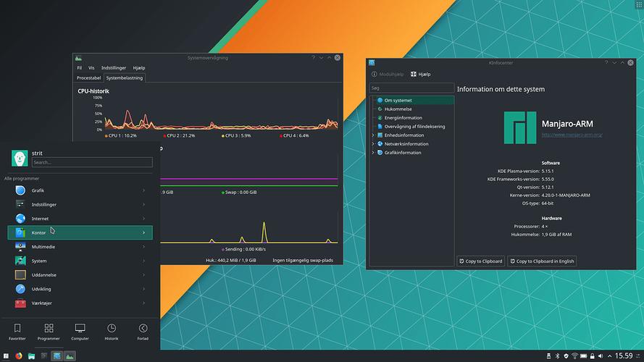The height and width of the screenshot is (362, 644).
Task: Switch to the Procestabel tab
Action: (x=88, y=77)
